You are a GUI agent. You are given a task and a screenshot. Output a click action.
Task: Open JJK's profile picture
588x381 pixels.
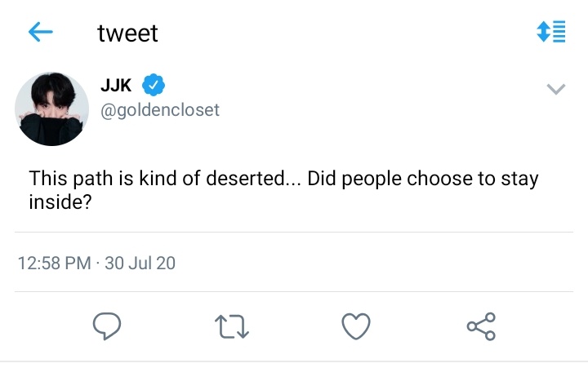[51, 109]
